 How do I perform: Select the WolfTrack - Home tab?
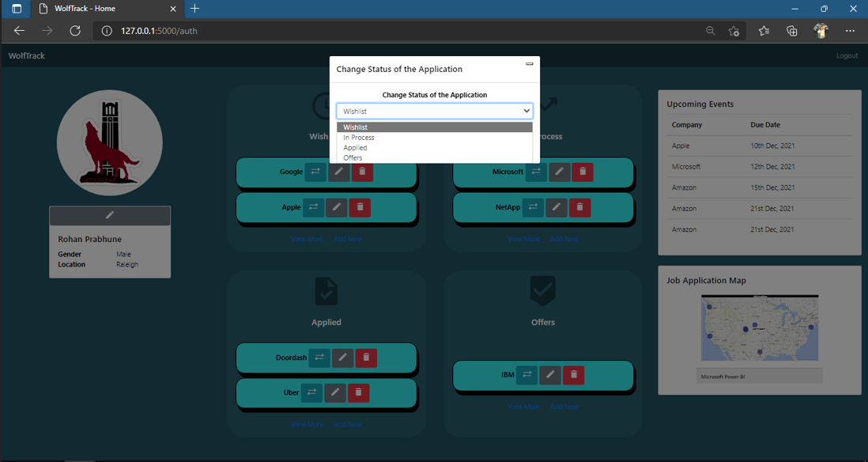(106, 9)
